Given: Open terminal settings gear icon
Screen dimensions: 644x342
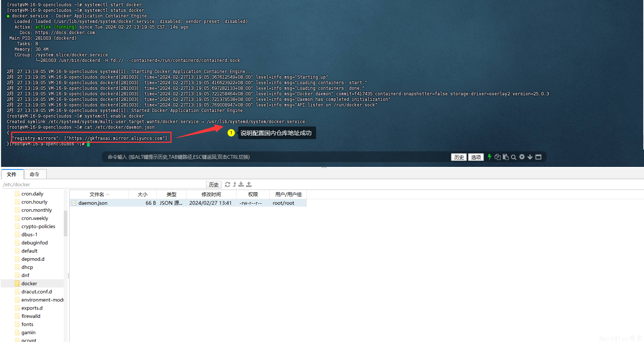Looking at the screenshot, I should tap(522, 157).
